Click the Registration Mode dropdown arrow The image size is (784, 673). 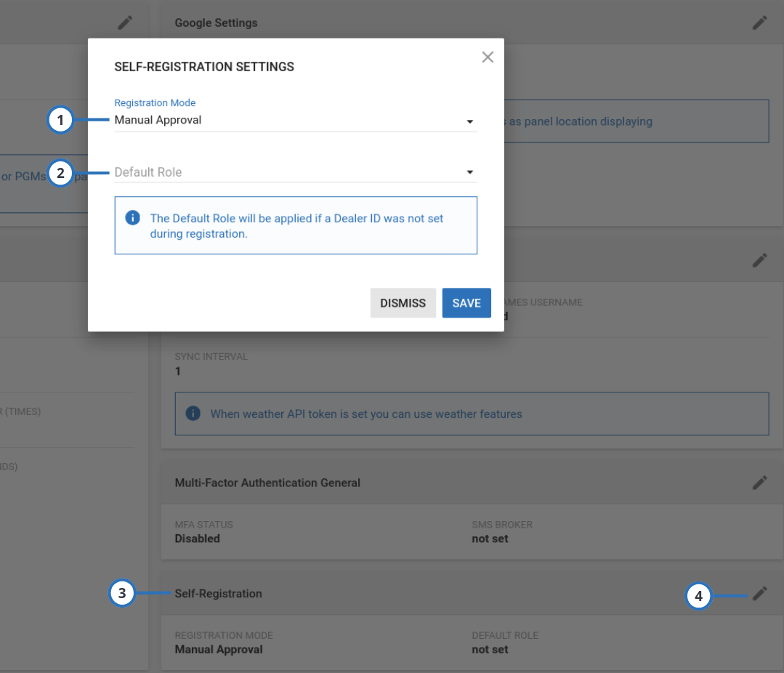click(471, 121)
